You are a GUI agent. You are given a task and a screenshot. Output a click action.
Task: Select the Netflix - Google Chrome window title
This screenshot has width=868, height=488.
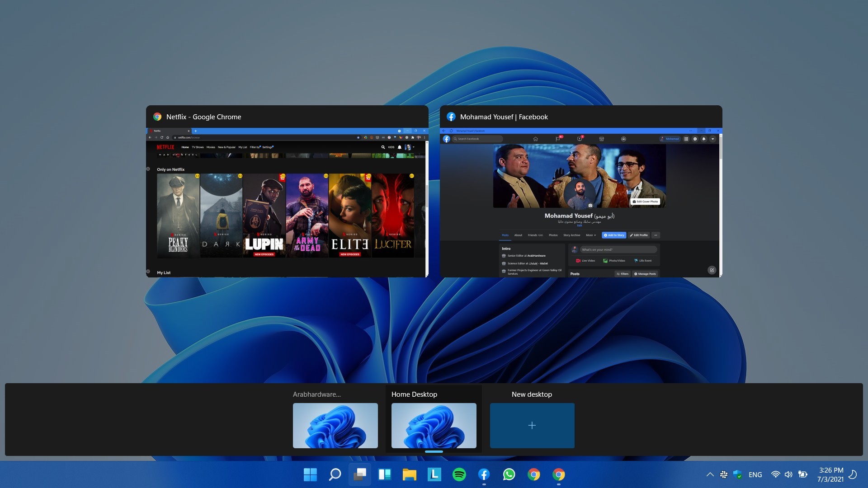(x=203, y=117)
